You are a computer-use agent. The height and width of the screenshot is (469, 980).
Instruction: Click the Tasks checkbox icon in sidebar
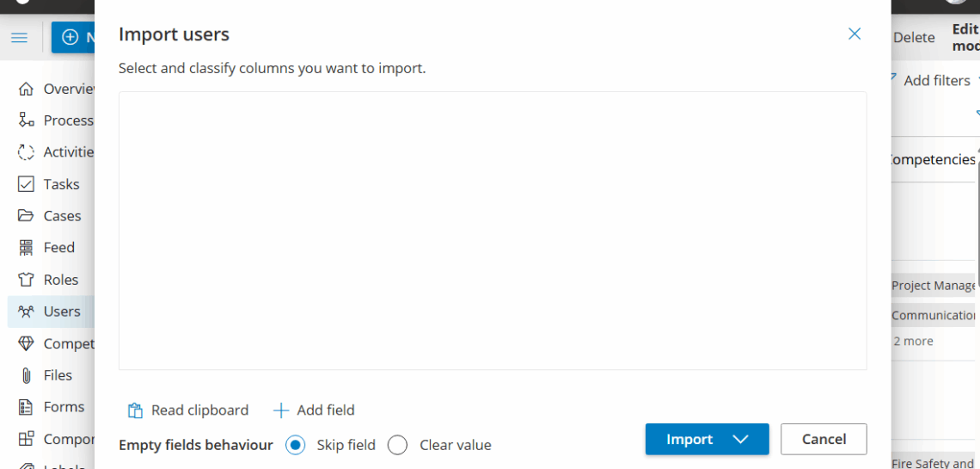click(27, 184)
